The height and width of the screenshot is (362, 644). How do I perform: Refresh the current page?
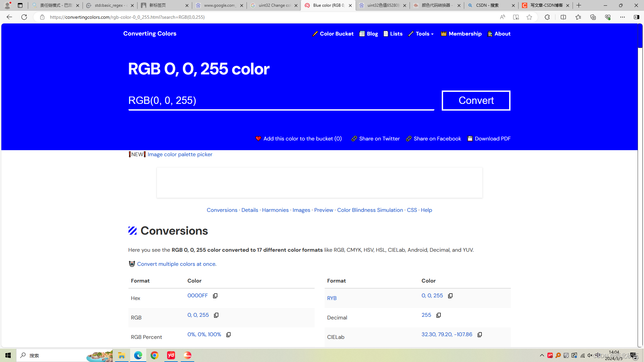click(24, 17)
